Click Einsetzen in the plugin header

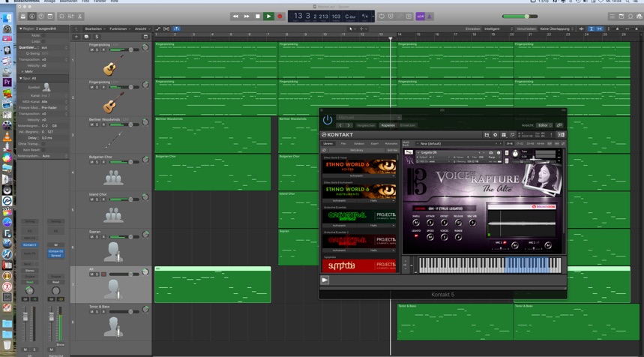408,125
